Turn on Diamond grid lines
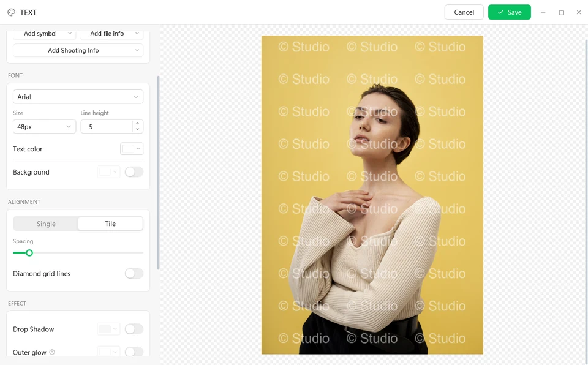This screenshot has width=588, height=365. click(134, 274)
